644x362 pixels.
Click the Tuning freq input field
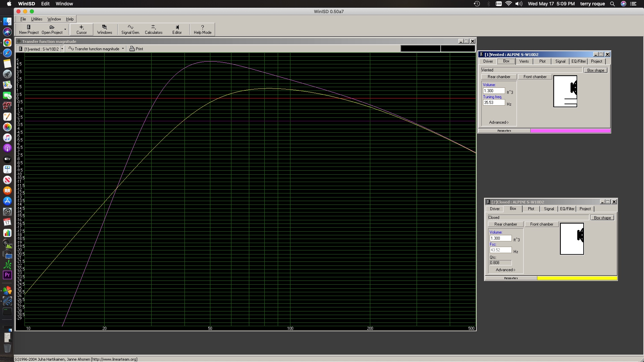tap(493, 102)
